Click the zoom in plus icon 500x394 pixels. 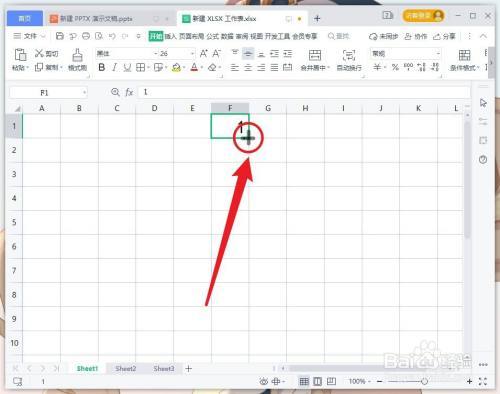click(x=469, y=381)
